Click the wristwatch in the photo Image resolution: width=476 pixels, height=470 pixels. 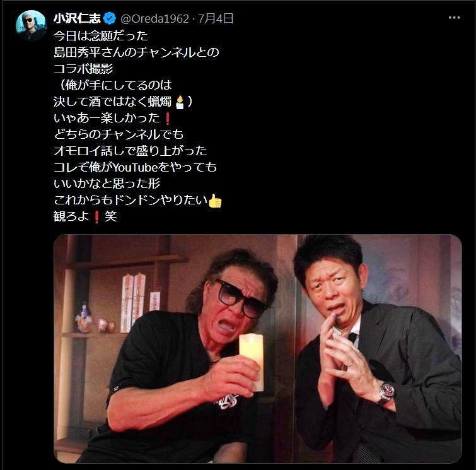tap(386, 393)
